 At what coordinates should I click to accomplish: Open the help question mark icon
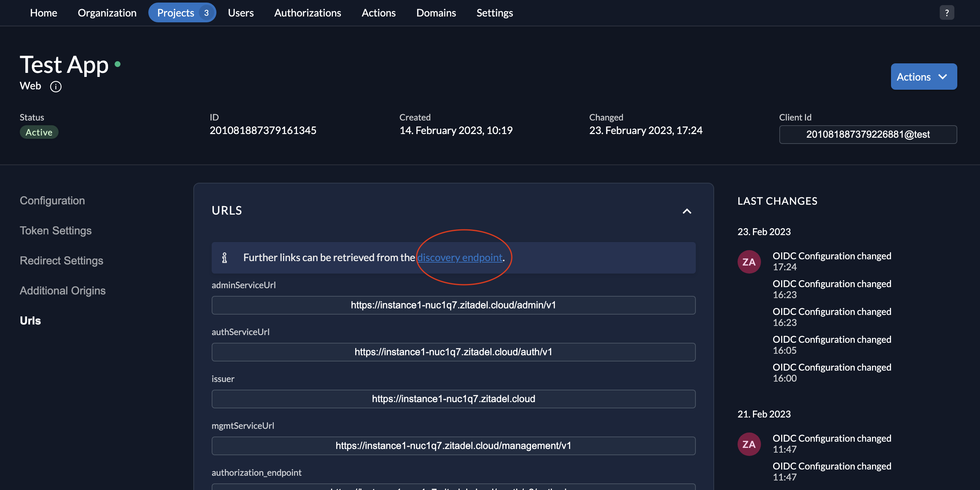947,12
